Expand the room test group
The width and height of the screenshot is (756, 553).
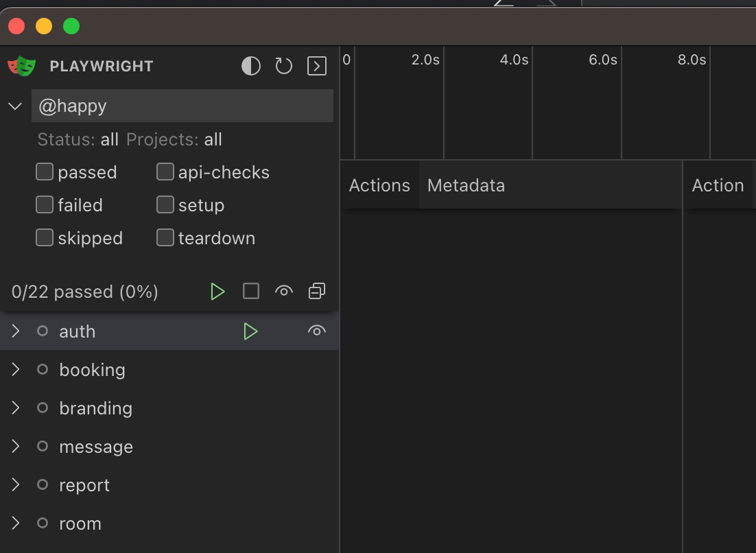[x=15, y=523]
